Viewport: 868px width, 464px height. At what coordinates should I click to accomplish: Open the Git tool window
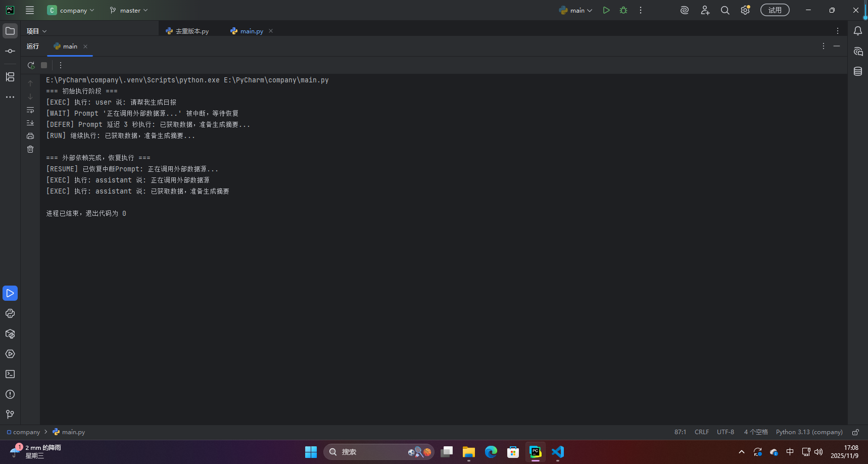click(x=10, y=414)
